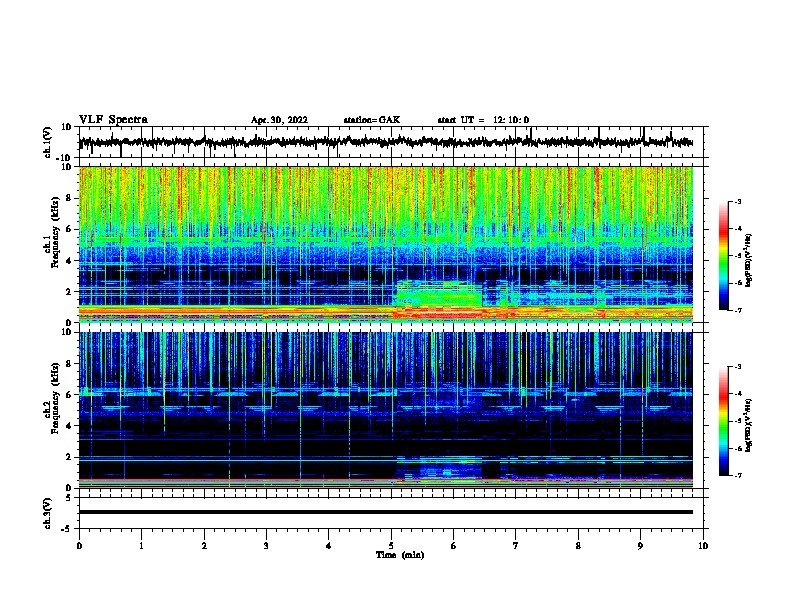Click the '-3' label on ch.1 color bar

pos(737,201)
